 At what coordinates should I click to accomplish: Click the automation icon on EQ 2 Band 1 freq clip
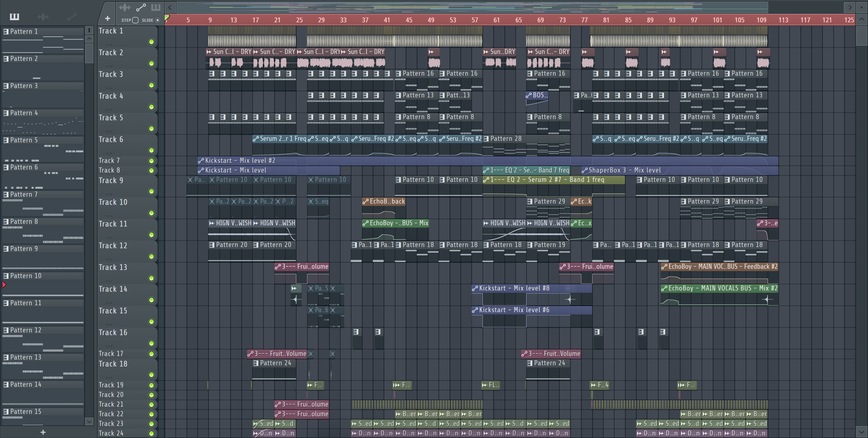point(486,180)
